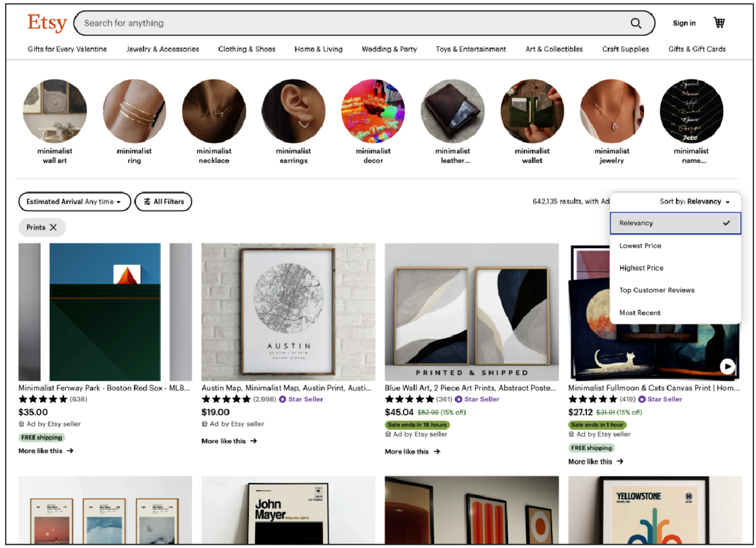Collapse the Sort by Relevancy dropdown
This screenshot has height=548, width=756.
(695, 202)
